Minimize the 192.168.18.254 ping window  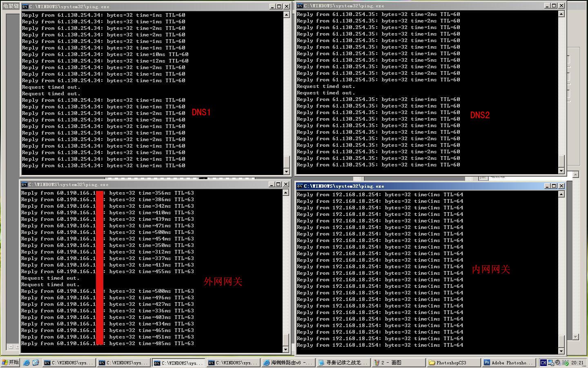point(547,186)
